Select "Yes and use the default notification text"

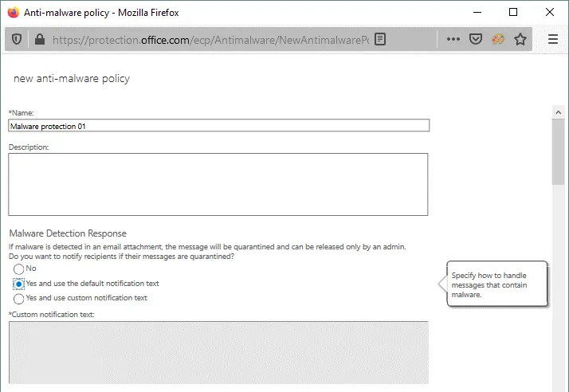point(19,284)
